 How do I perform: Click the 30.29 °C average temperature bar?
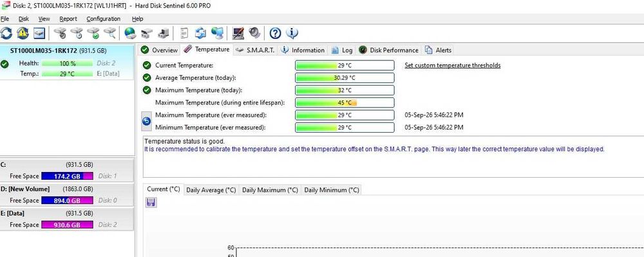[345, 77]
